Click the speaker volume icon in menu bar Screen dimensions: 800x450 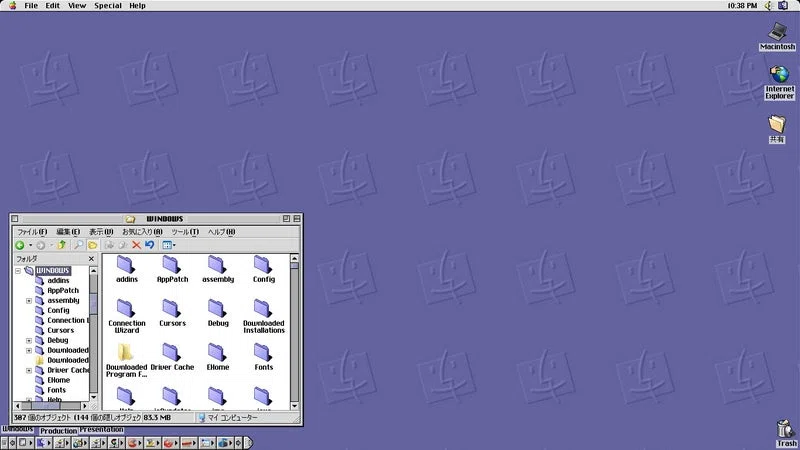(768, 6)
